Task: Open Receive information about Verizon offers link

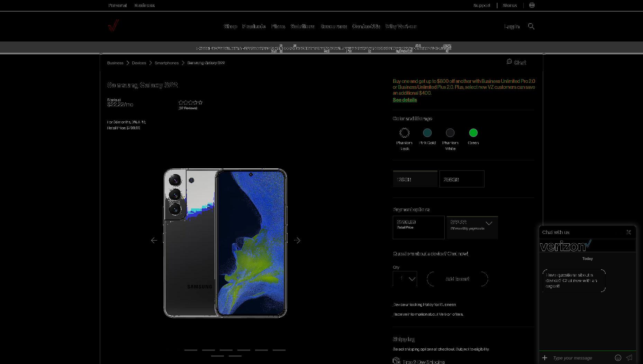Action: click(x=428, y=314)
